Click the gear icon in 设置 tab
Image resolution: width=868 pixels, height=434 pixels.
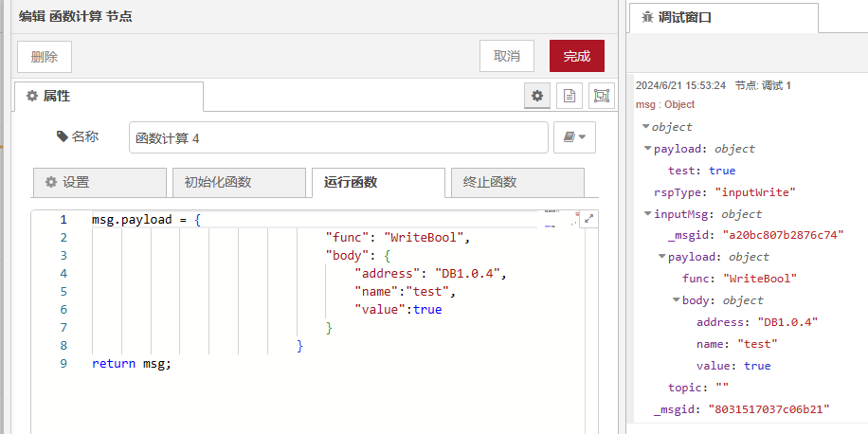click(51, 183)
